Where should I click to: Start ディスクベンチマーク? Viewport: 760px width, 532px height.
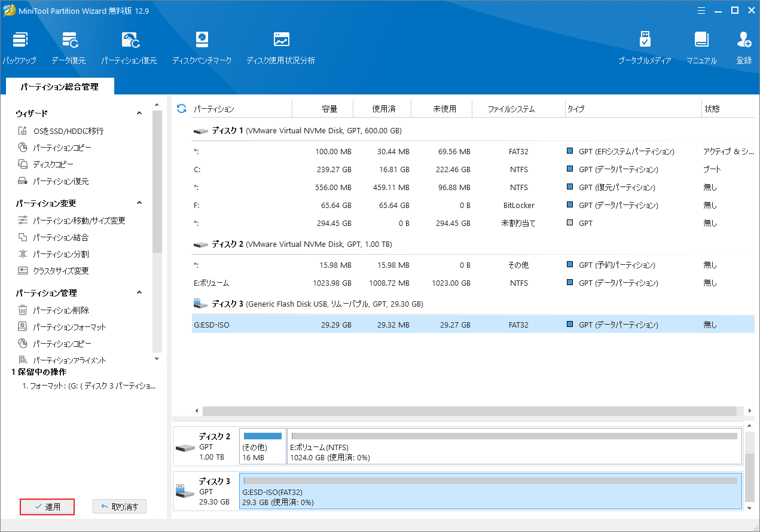coord(202,48)
